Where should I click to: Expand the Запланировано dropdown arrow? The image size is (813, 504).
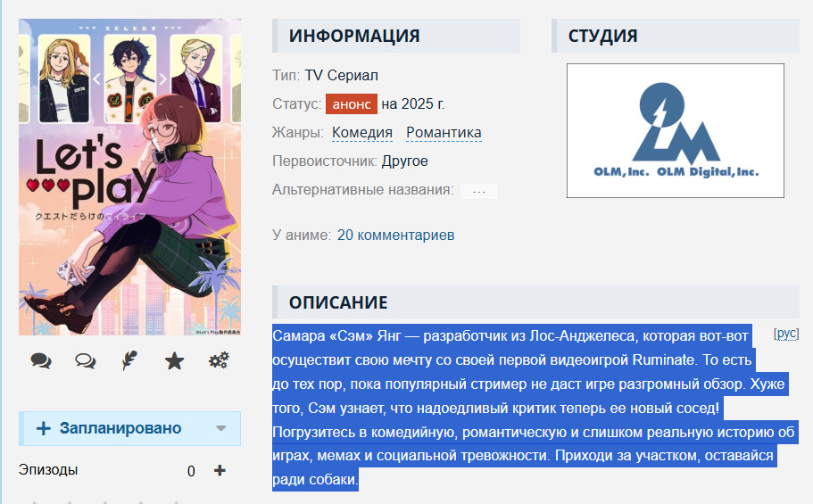221,428
